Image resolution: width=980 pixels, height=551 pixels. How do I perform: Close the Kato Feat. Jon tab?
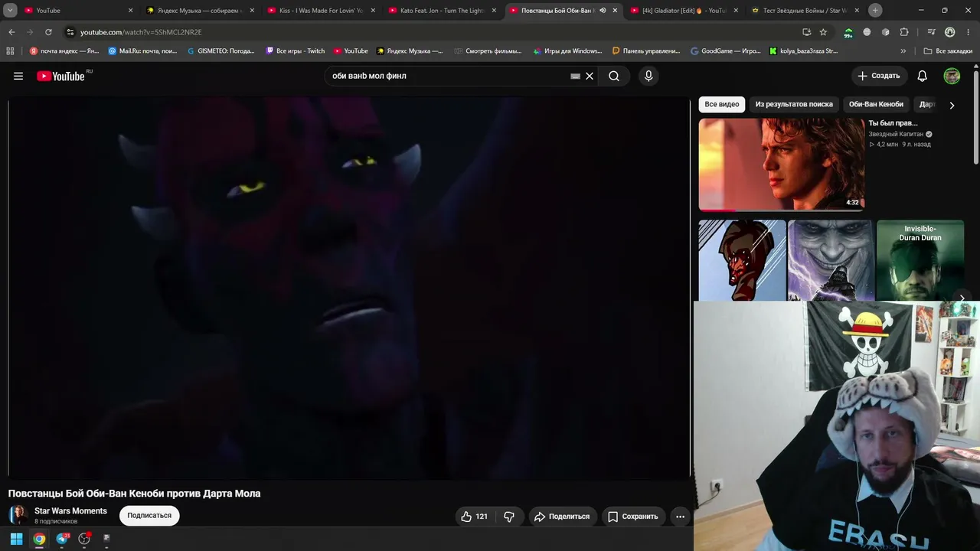point(494,11)
